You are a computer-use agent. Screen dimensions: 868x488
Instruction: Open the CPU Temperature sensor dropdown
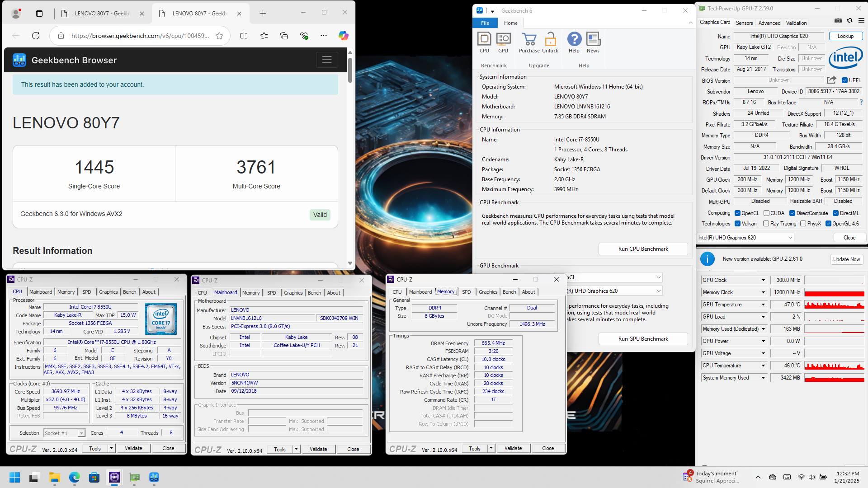click(763, 366)
